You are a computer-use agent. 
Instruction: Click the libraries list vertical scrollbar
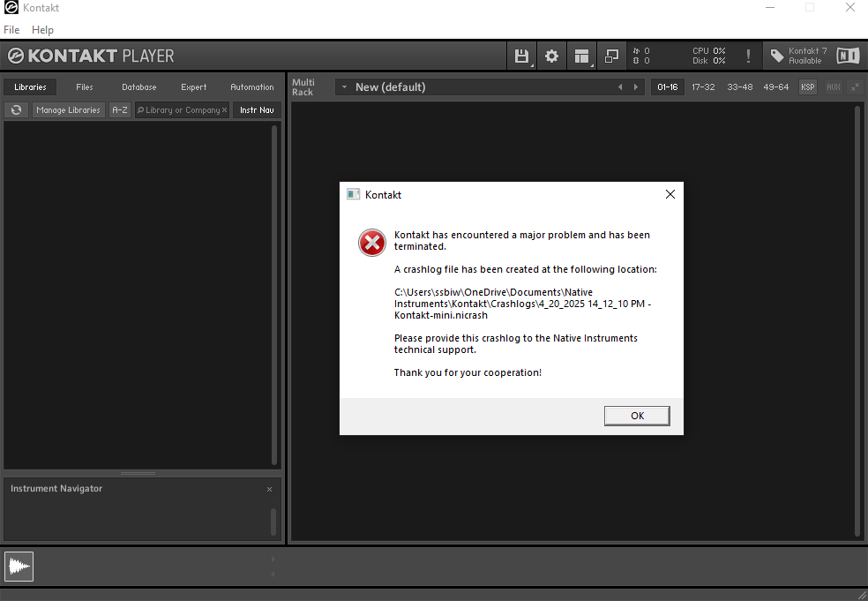click(x=274, y=296)
